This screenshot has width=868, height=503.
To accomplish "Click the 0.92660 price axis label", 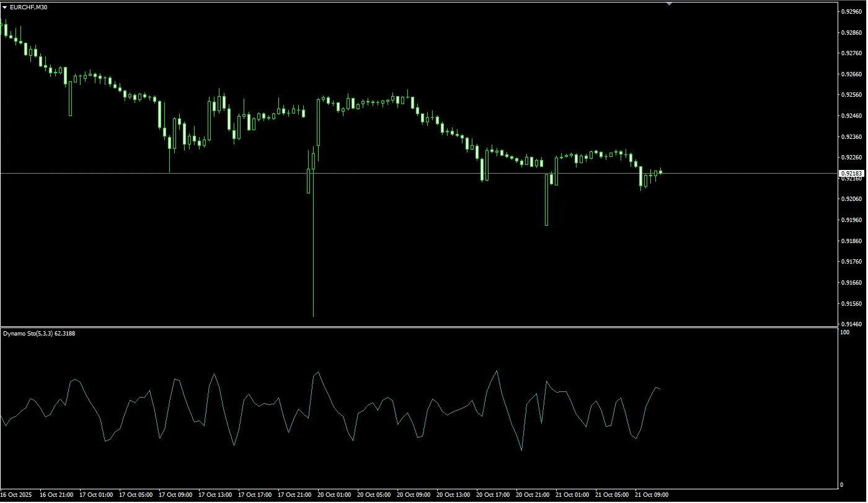I will pos(851,74).
